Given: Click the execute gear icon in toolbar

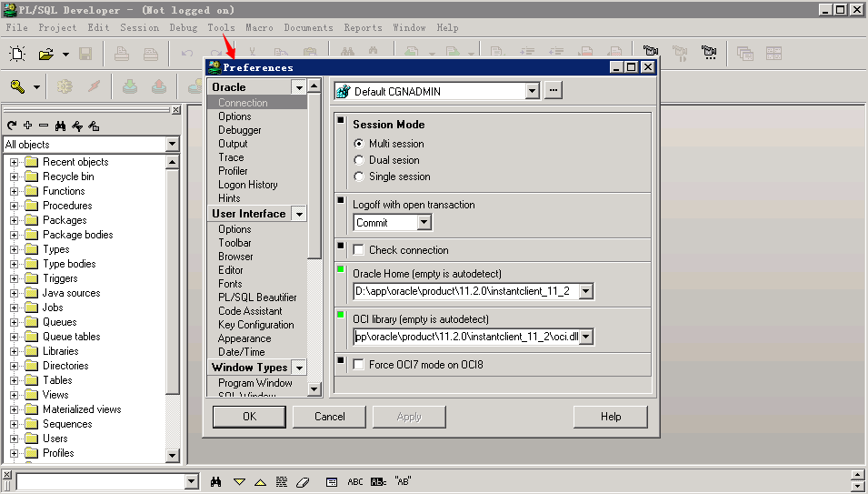Looking at the screenshot, I should point(65,86).
